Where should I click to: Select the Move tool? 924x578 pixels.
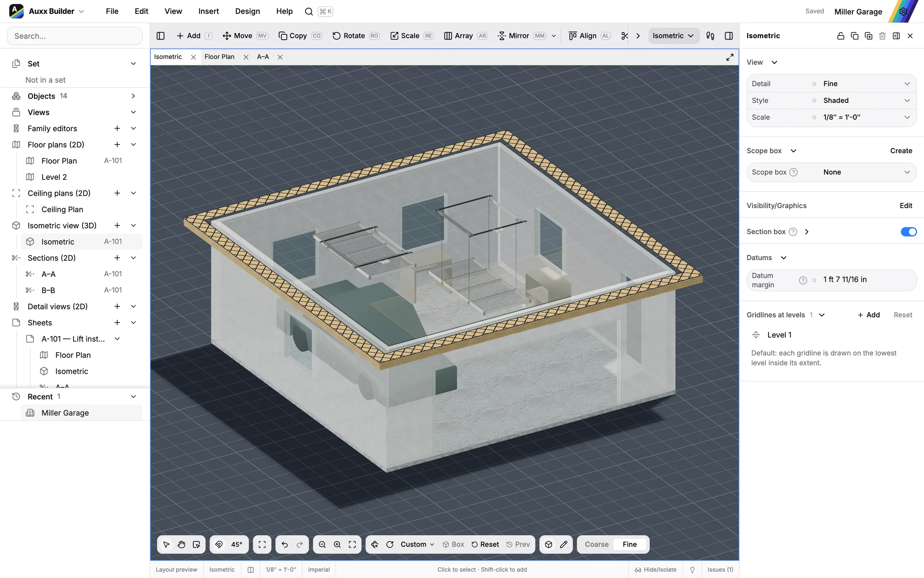click(245, 36)
